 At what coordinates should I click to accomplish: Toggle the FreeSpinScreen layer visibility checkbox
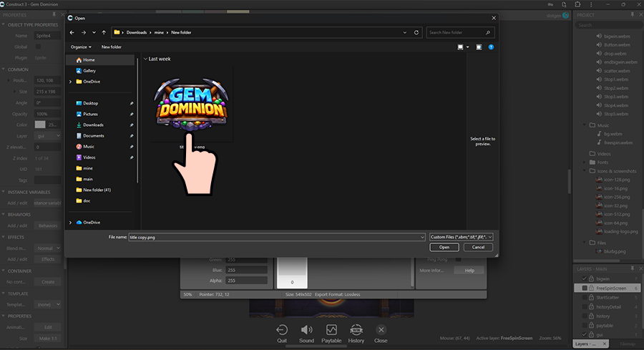pos(585,288)
